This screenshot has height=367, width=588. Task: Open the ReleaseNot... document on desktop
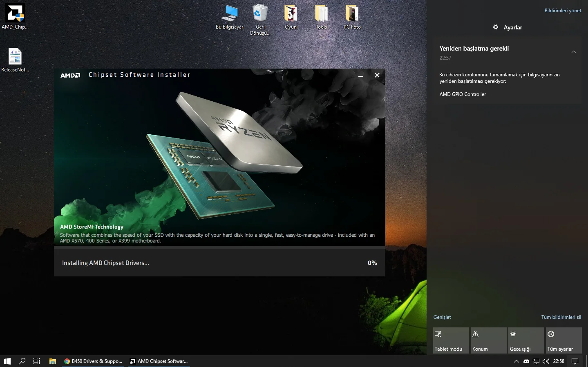click(x=15, y=60)
